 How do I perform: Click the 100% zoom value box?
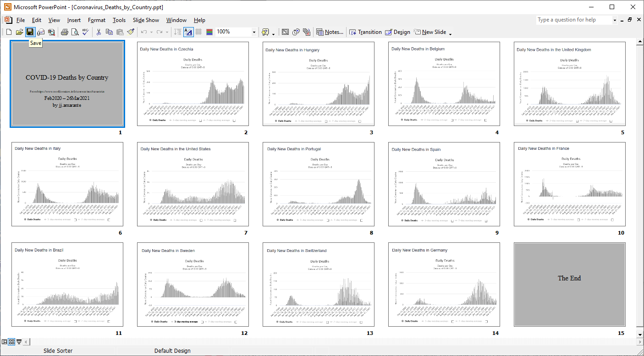pyautogui.click(x=233, y=32)
